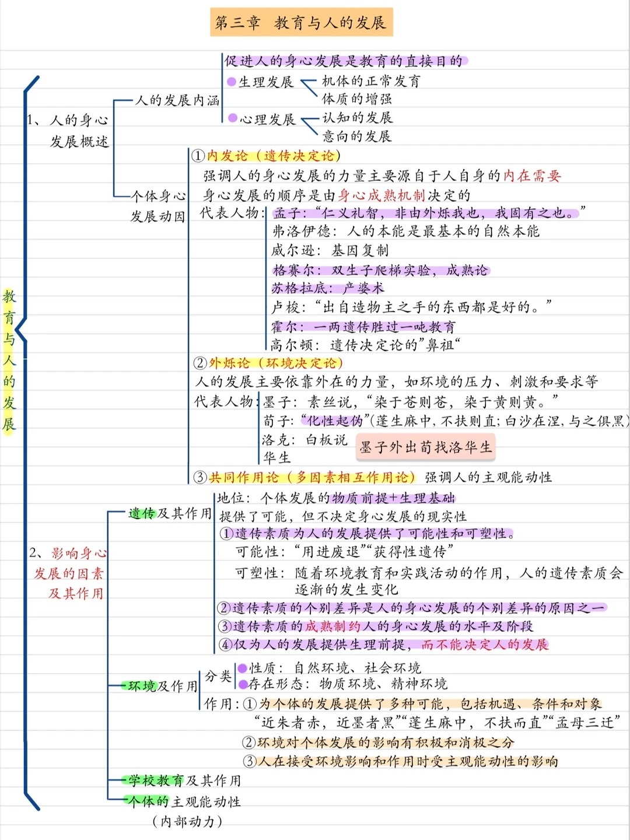The image size is (630, 840).
Task: Select the chapter title 第三章 教育与人的发展
Action: (301, 23)
